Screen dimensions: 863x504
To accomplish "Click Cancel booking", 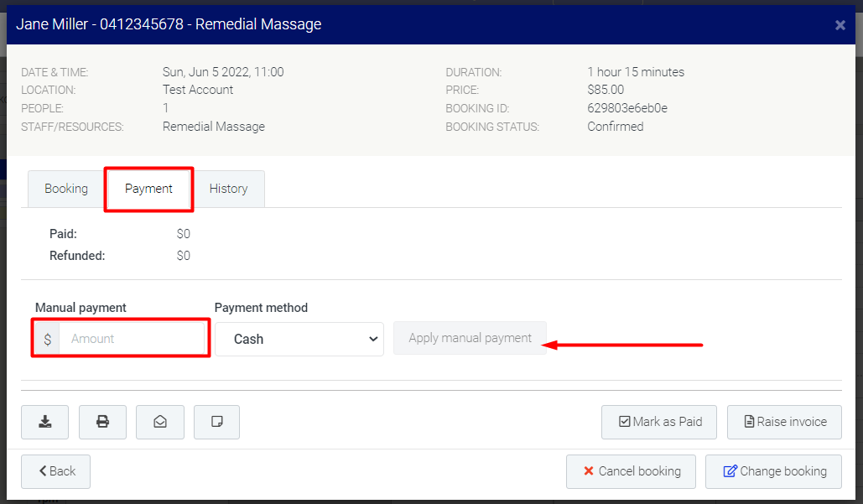I will (631, 471).
